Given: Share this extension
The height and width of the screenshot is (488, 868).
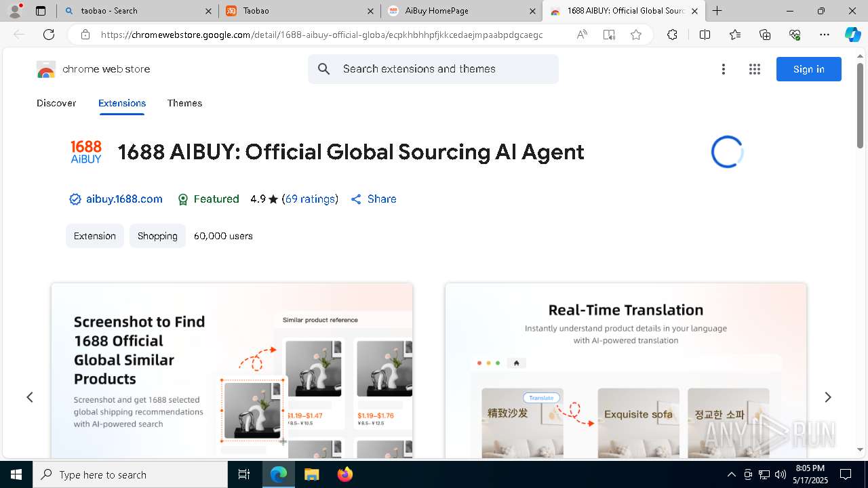Looking at the screenshot, I should coord(374,199).
